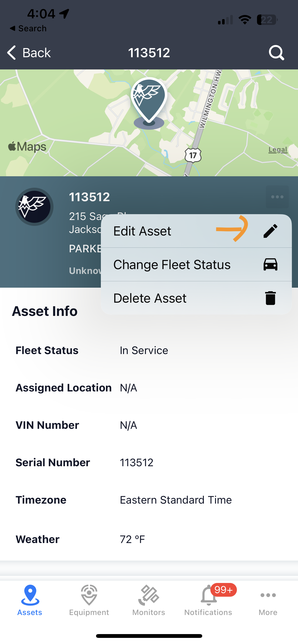This screenshot has height=644, width=298.
Task: Open the Notifications bell tab
Action: pyautogui.click(x=209, y=599)
